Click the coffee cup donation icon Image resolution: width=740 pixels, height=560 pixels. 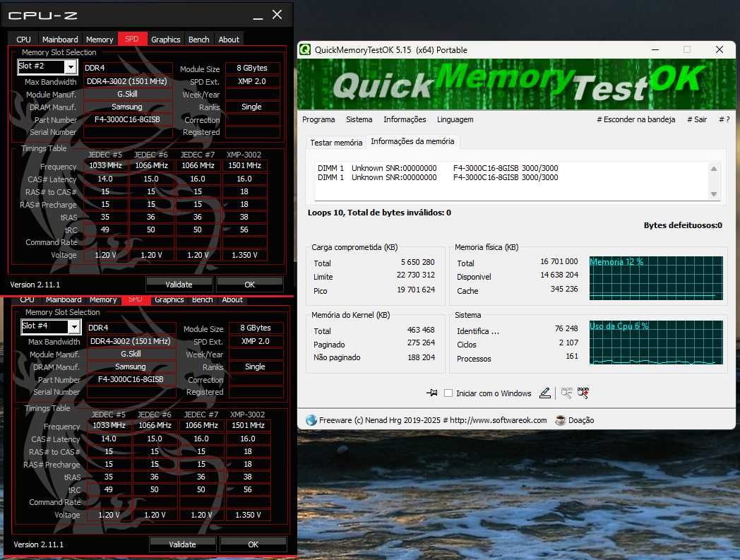coord(560,420)
